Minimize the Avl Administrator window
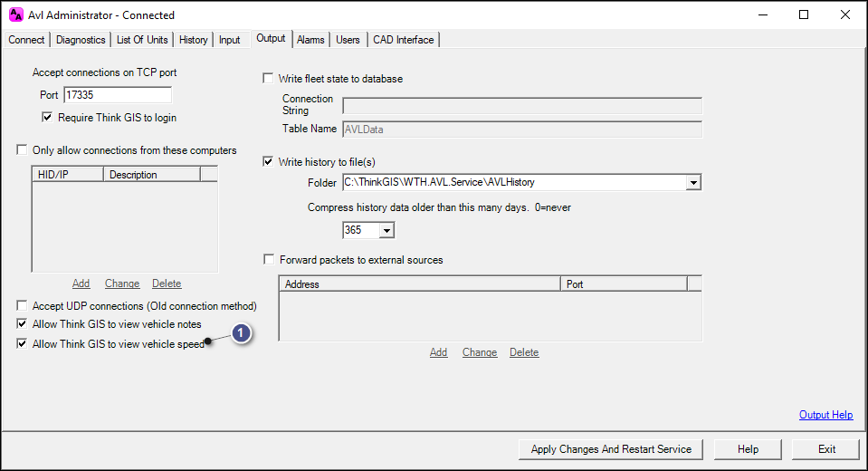This screenshot has width=868, height=471. click(x=763, y=15)
